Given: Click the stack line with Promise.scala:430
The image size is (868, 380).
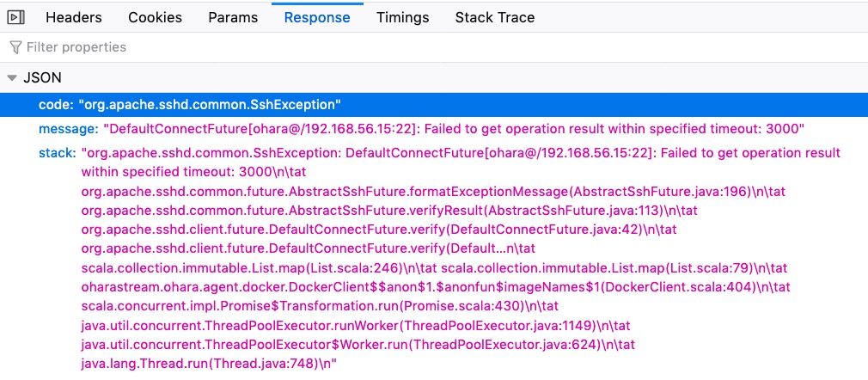Looking at the screenshot, I should click(x=321, y=306).
